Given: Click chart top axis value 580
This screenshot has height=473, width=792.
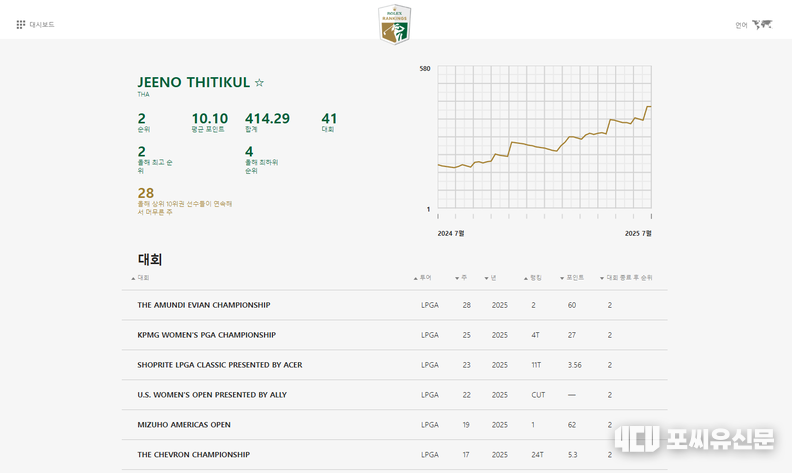Looking at the screenshot, I should point(425,69).
